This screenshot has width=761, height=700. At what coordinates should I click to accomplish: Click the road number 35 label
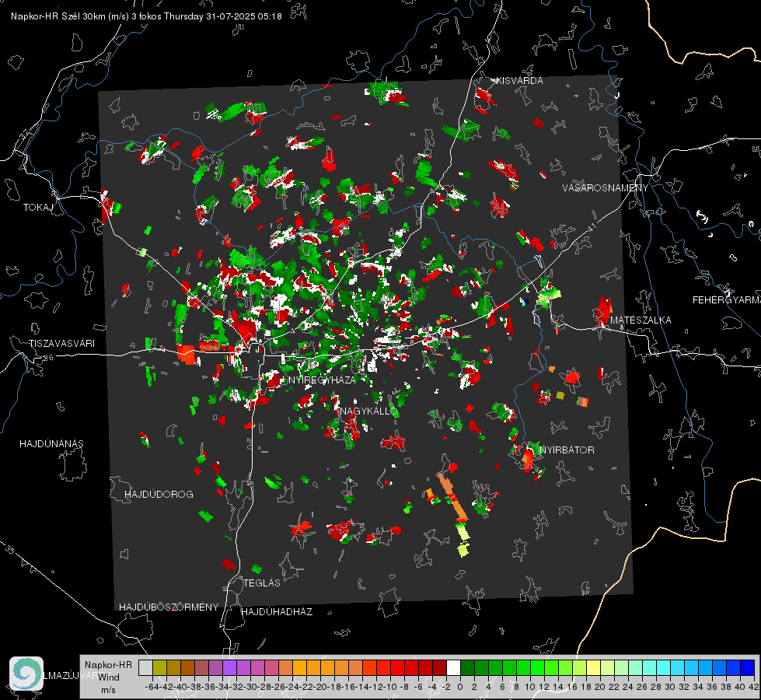coord(10,550)
